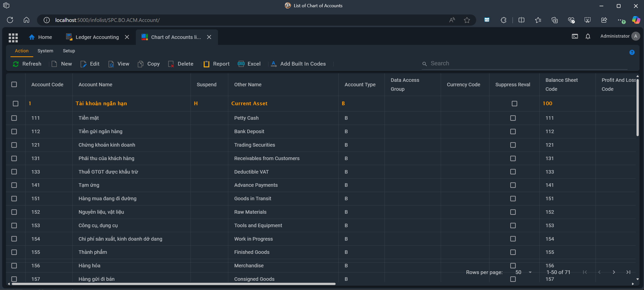Viewport: 644px width, 290px height.
Task: Click the Refresh toolbar icon
Action: (16, 64)
